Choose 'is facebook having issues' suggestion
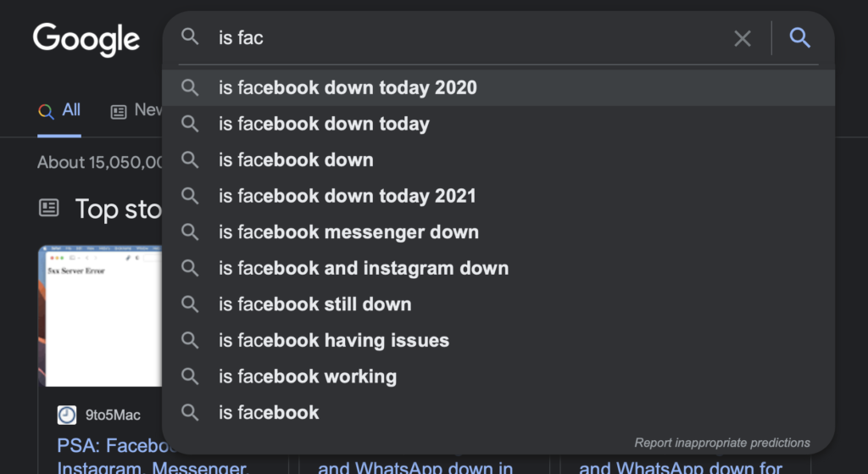The image size is (868, 474). click(334, 340)
